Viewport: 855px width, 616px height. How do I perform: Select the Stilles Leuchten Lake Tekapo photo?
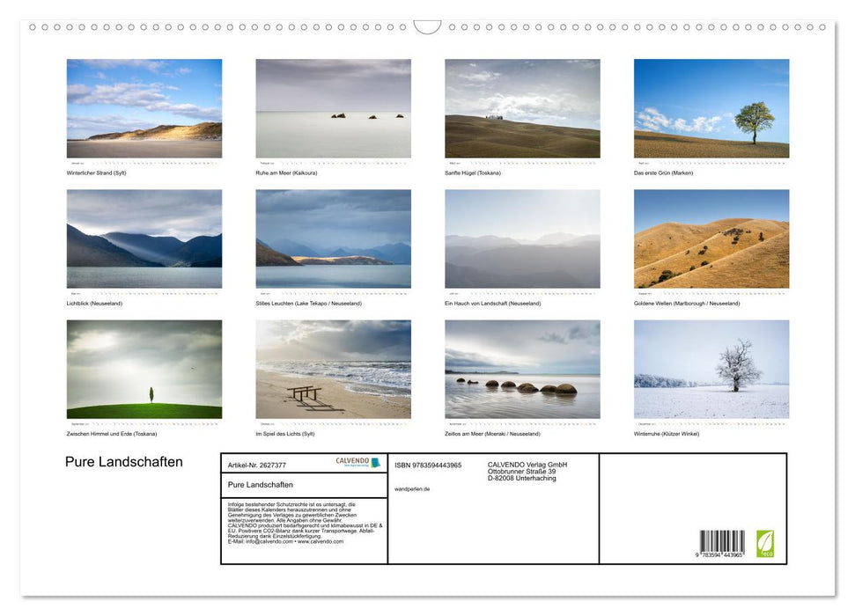[333, 238]
